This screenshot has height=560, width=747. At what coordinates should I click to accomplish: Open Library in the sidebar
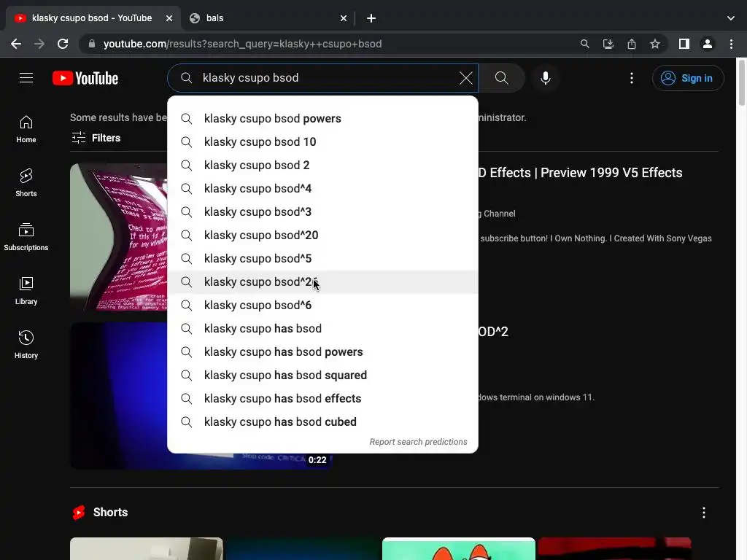(x=26, y=290)
